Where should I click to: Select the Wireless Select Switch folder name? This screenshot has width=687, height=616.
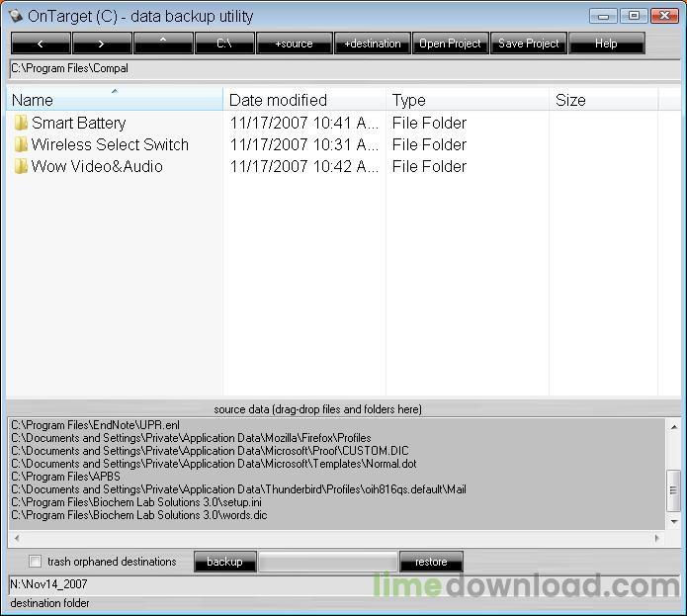tap(110, 144)
